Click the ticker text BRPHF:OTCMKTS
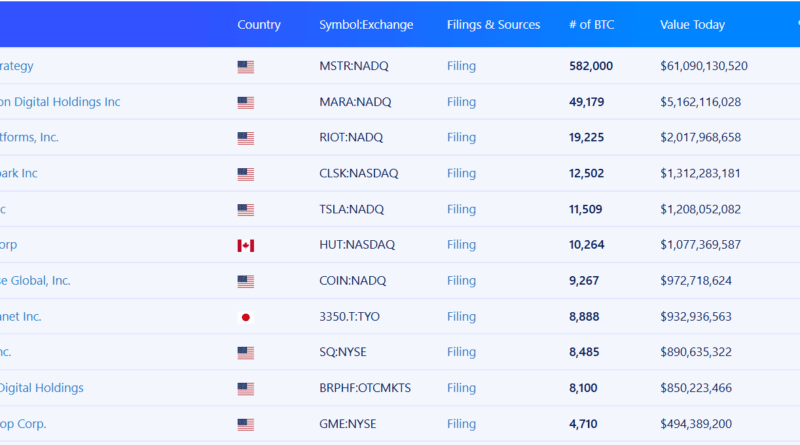This screenshot has height=445, width=800. (365, 388)
